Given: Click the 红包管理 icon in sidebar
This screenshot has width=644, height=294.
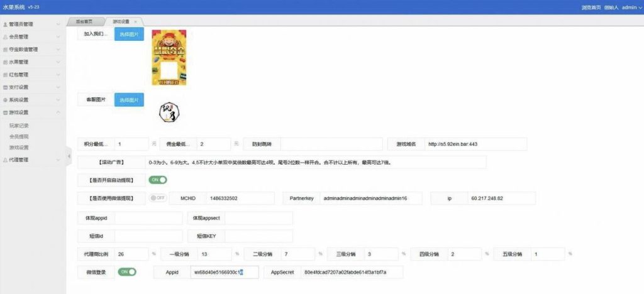Looking at the screenshot, I should pos(6,75).
